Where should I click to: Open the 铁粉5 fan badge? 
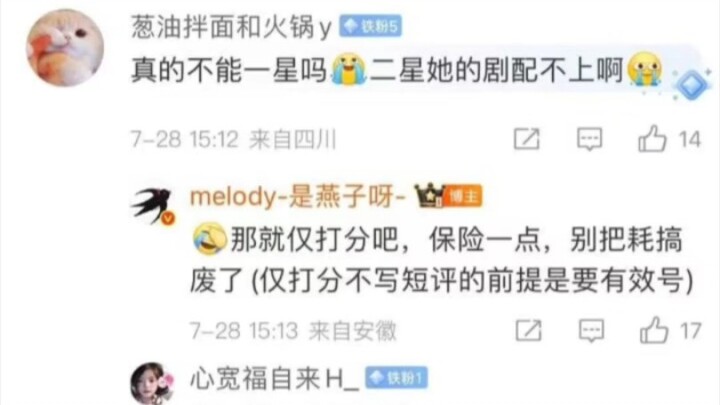pos(371,26)
